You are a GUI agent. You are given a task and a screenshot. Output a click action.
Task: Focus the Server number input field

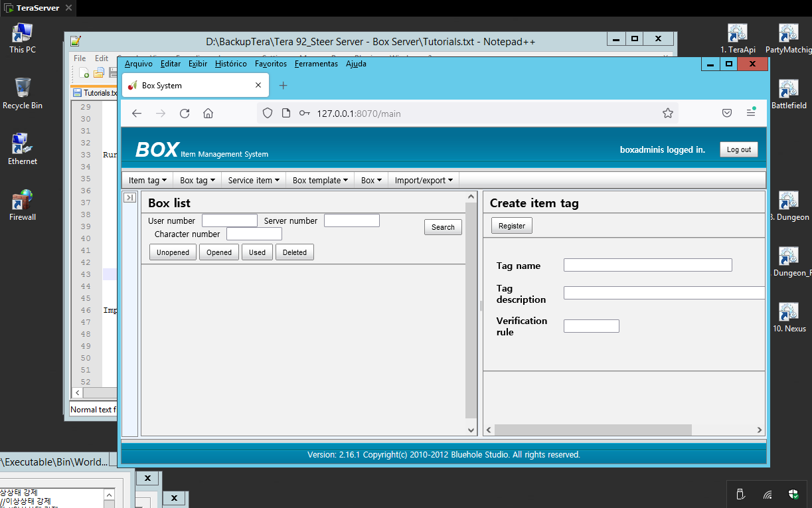[352, 220]
